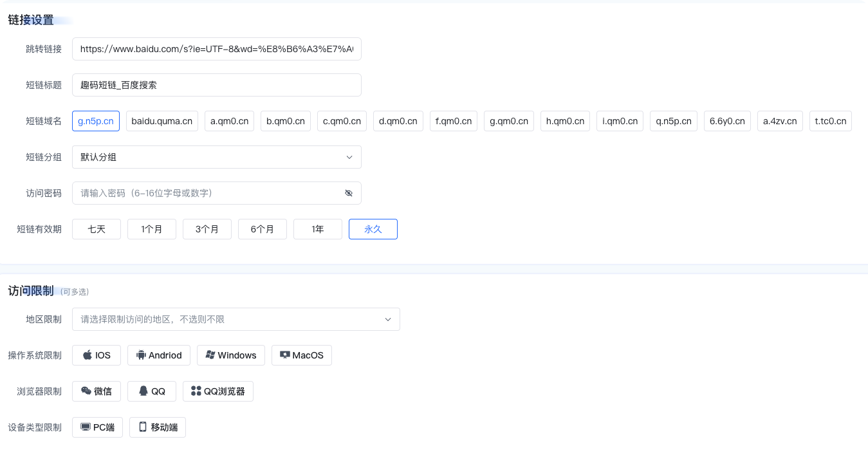Click the Windows logo icon
Screen dimensions: 868x455
point(210,355)
